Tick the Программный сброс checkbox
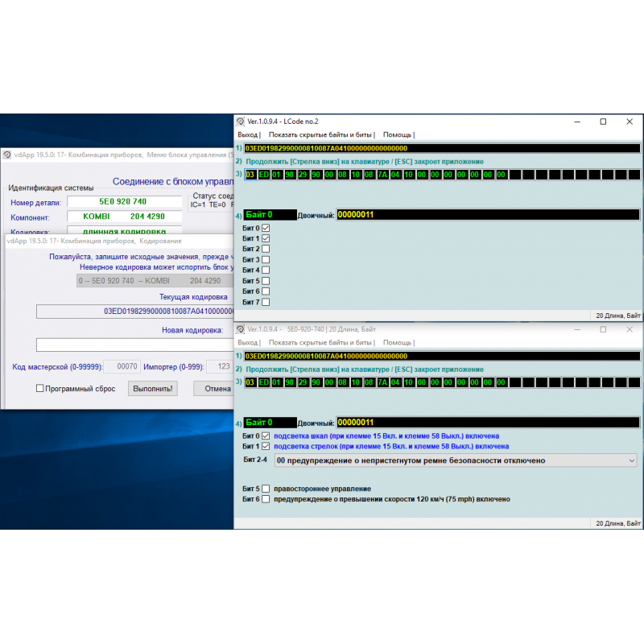The height and width of the screenshot is (644, 644). click(40, 389)
